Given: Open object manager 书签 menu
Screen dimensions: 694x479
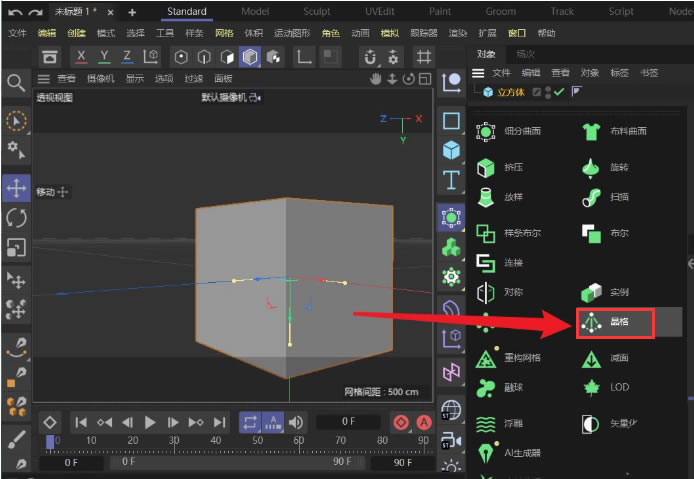Looking at the screenshot, I should [649, 73].
